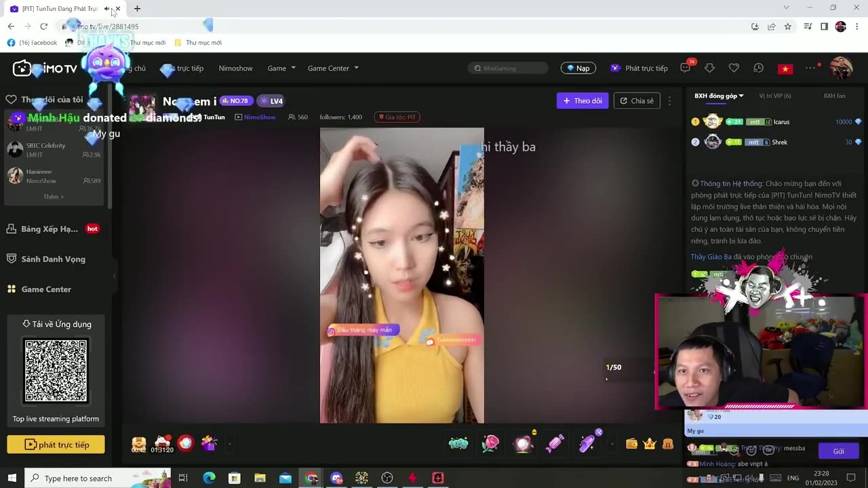This screenshot has height=488, width=868.
Task: Open Bảng Xếp Hạng ranking in sidebar
Action: pyautogui.click(x=53, y=229)
